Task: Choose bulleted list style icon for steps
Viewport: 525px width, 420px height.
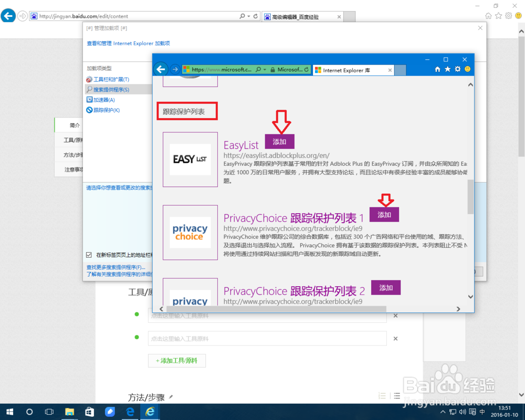Action: (x=397, y=396)
